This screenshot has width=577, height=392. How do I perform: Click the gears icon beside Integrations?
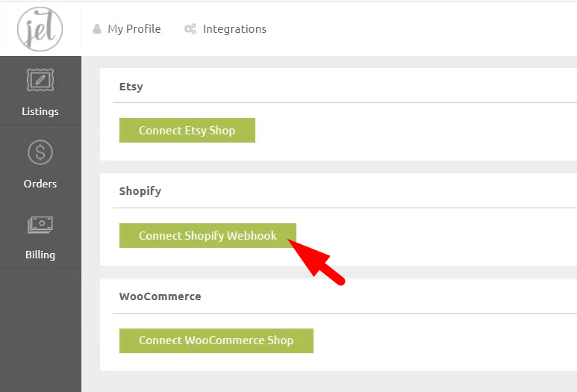(x=190, y=29)
